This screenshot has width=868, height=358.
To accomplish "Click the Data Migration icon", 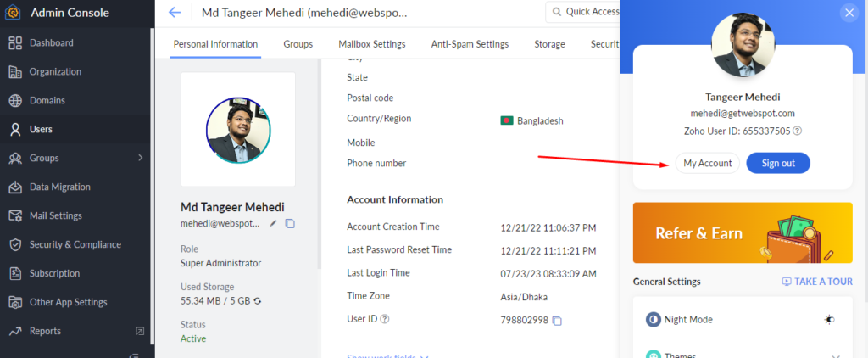I will tap(15, 187).
